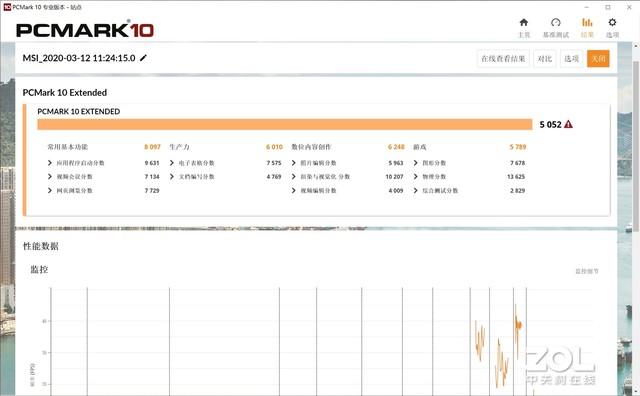Click the PCMark 10 title bar app icon
This screenshot has width=640, height=396.
point(7,7)
